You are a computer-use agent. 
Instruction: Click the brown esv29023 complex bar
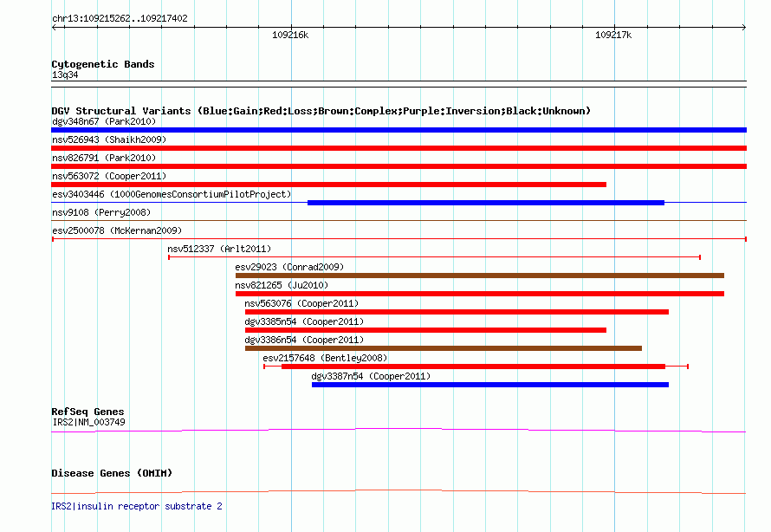[x=480, y=276]
